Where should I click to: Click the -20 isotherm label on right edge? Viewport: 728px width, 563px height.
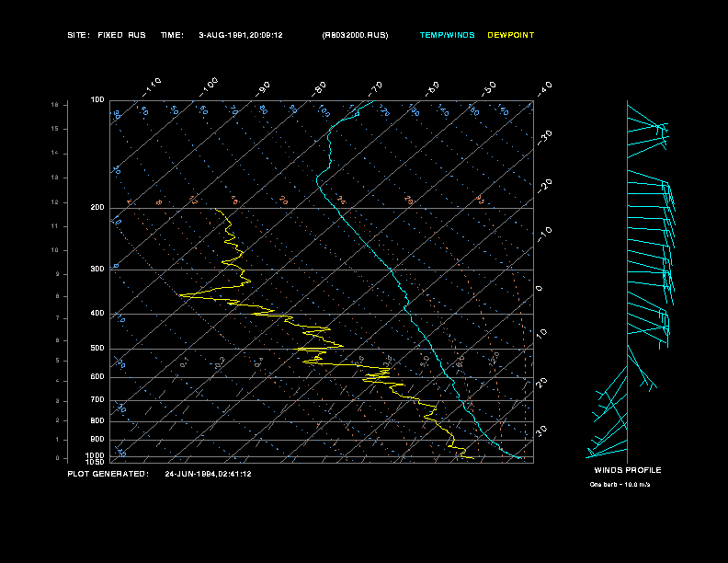(x=545, y=186)
